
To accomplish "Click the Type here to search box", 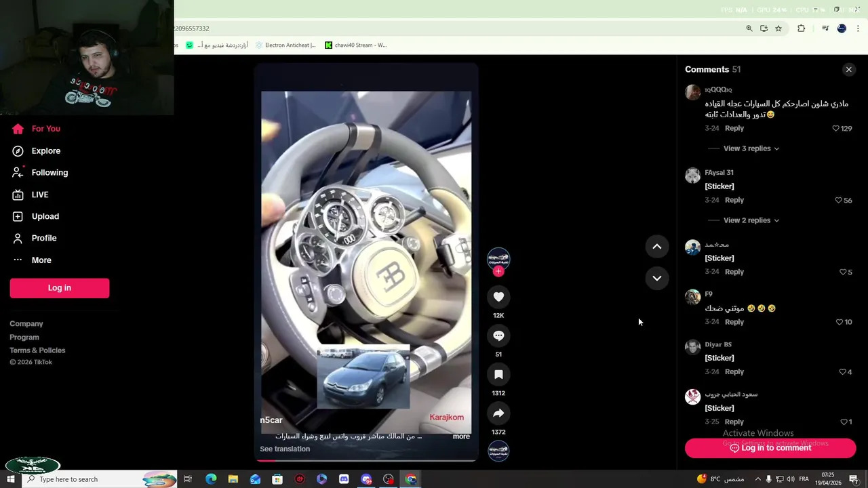I will tap(100, 479).
